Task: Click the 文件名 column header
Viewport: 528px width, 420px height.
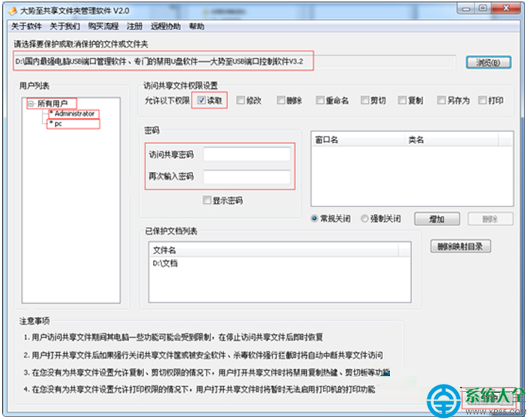Action: click(273, 250)
